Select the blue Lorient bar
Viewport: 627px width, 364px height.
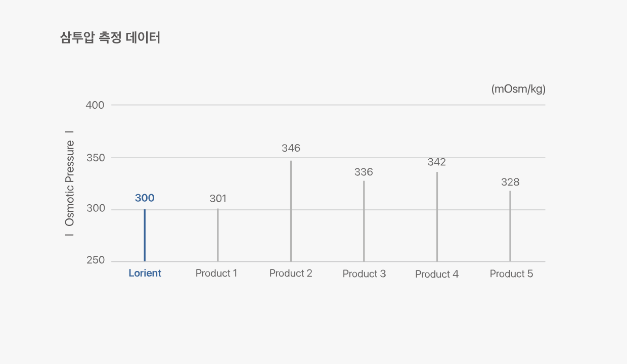coord(145,235)
